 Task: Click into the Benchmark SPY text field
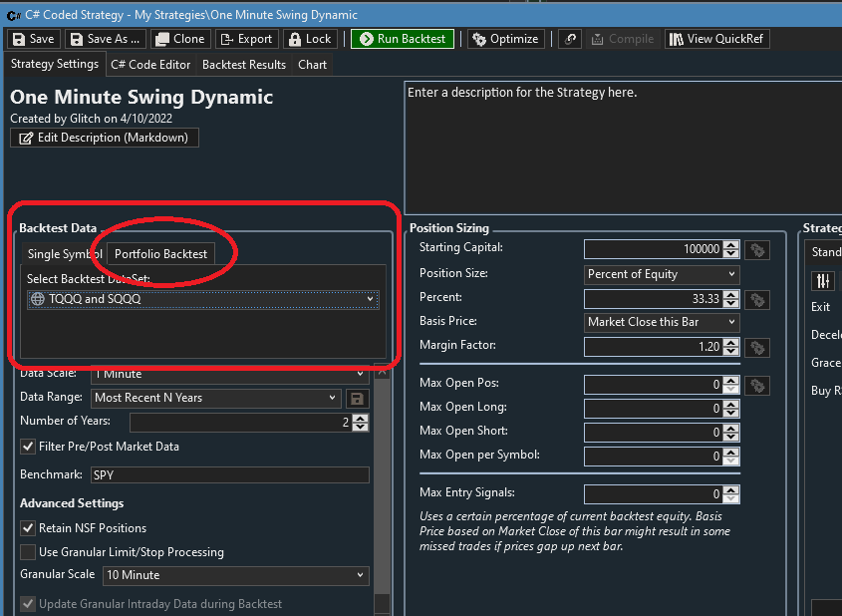coord(229,475)
